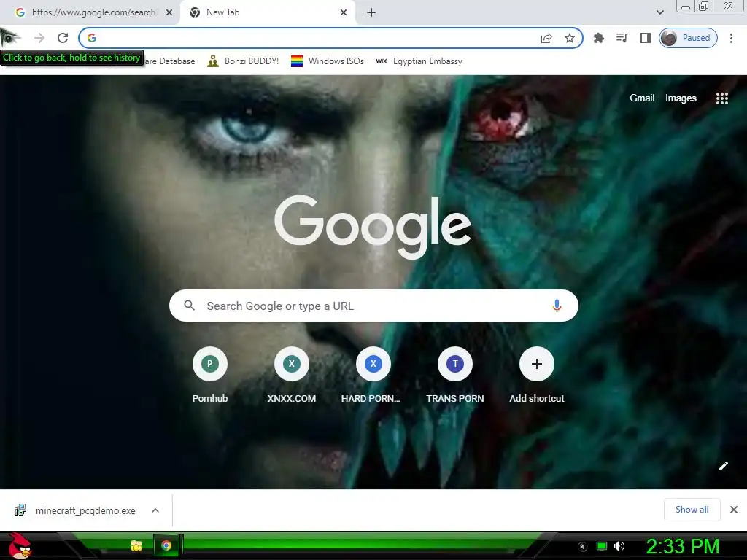Open the Extensions puzzle icon

pyautogui.click(x=599, y=38)
